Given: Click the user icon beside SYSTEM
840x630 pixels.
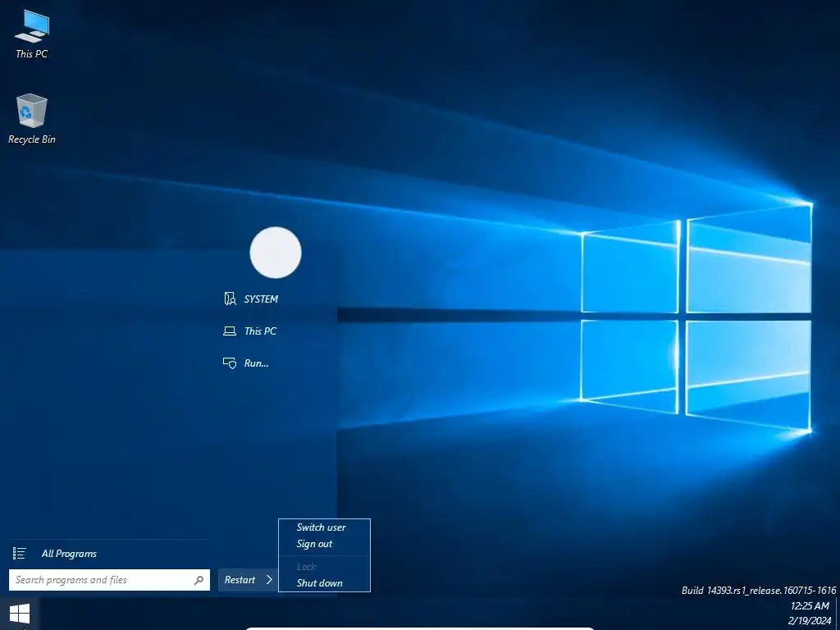Looking at the screenshot, I should click(230, 299).
